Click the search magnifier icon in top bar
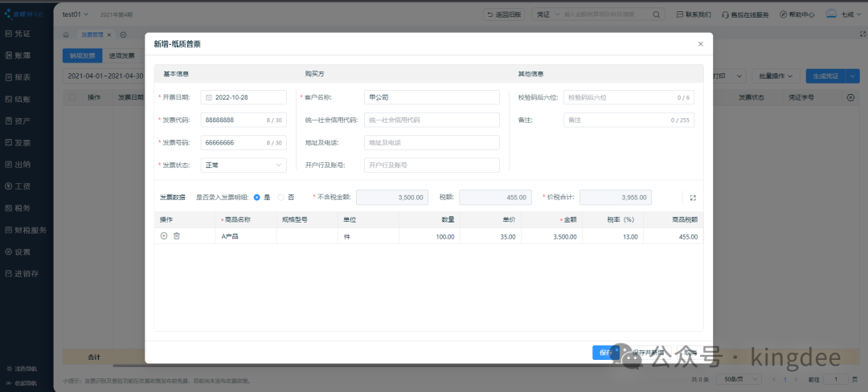This screenshot has width=868, height=392. pos(656,14)
